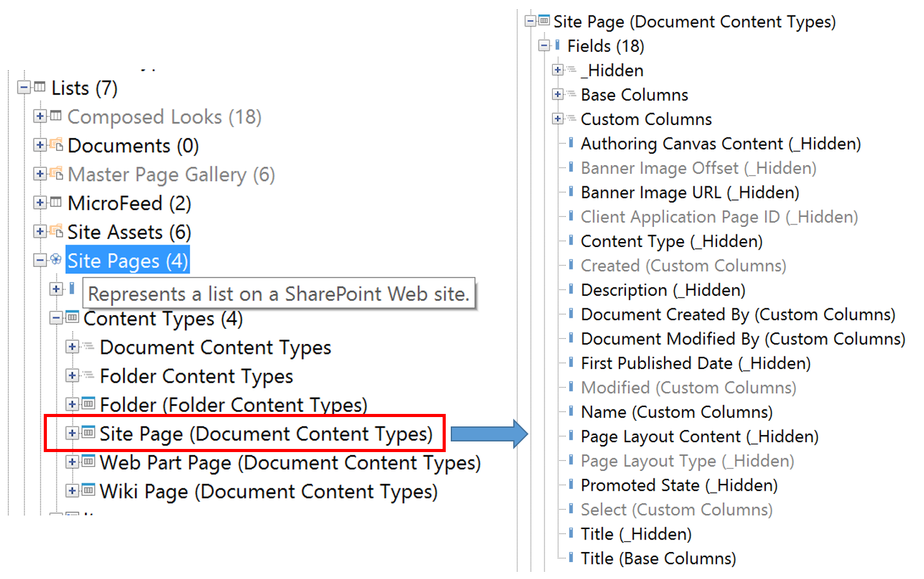The image size is (924, 579).
Task: Click the Web Part Page content type icon
Action: [x=89, y=461]
